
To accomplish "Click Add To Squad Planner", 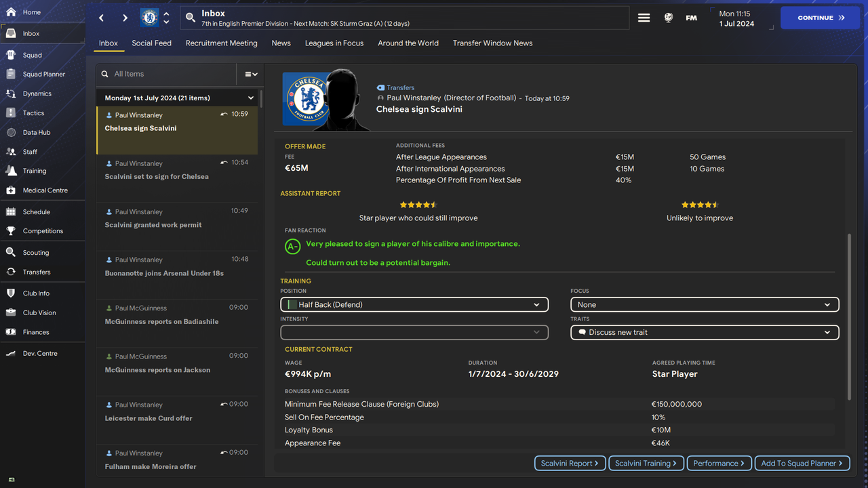I will [802, 464].
